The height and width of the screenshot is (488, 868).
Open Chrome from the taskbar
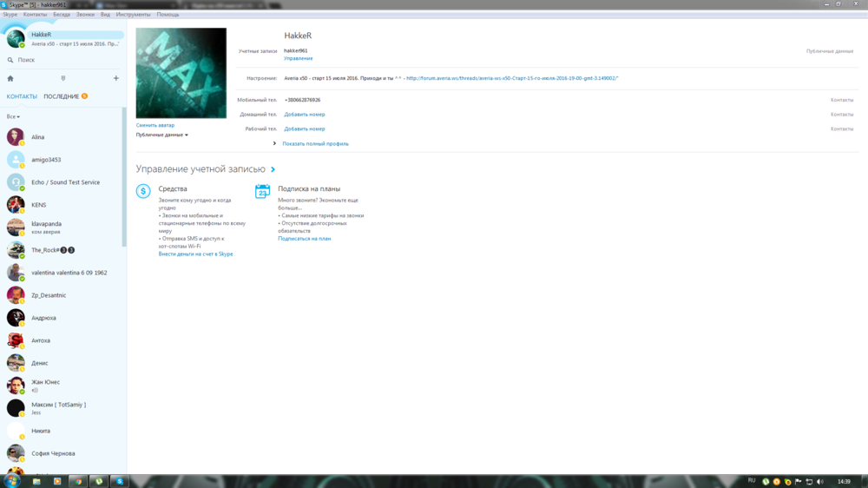(78, 481)
